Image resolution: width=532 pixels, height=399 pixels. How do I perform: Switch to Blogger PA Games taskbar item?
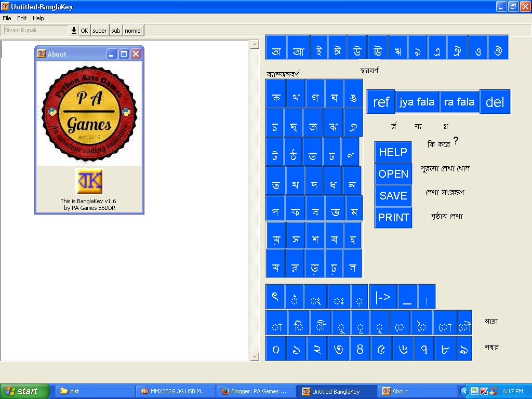[256, 391]
